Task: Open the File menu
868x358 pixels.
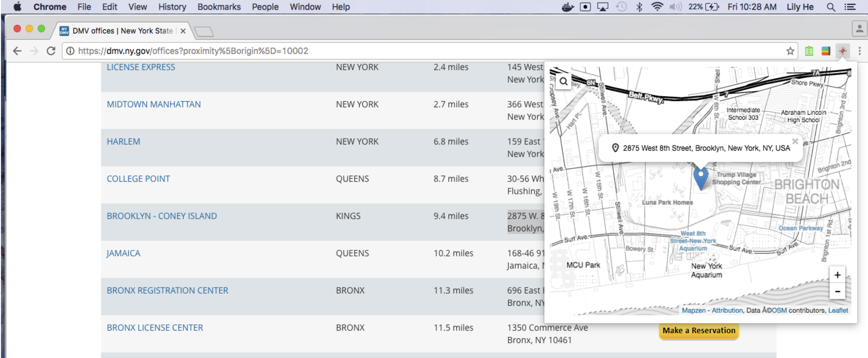Action: click(84, 7)
